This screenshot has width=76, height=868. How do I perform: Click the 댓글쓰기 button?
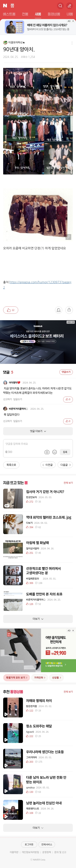click(x=66, y=372)
